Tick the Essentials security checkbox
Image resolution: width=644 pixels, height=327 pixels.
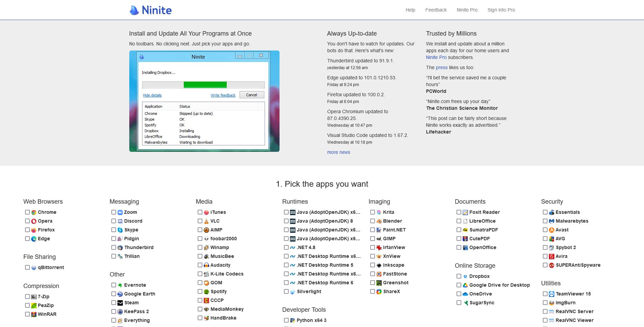(x=545, y=212)
